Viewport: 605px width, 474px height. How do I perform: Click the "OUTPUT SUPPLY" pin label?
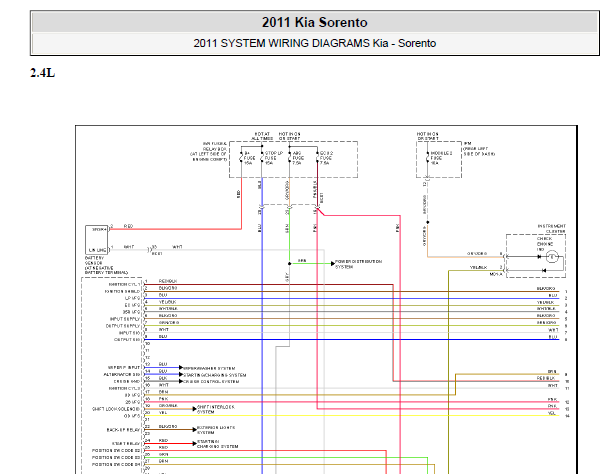pos(123,326)
